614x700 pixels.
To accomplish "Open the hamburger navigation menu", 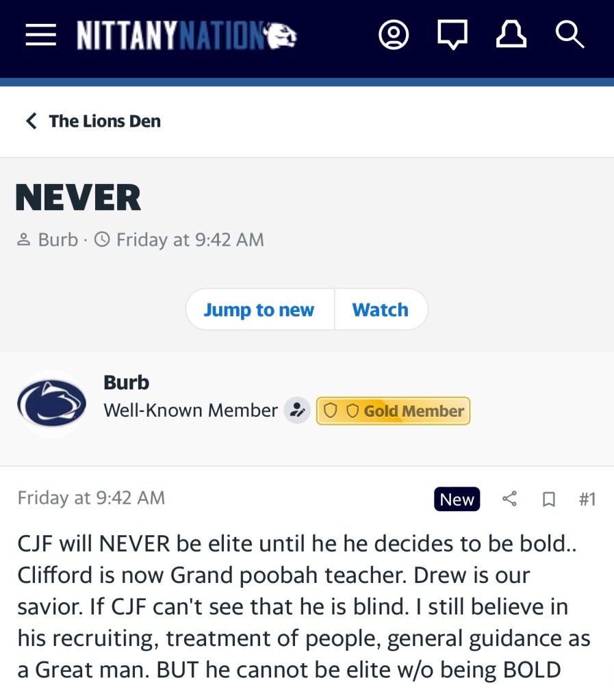I will [40, 35].
